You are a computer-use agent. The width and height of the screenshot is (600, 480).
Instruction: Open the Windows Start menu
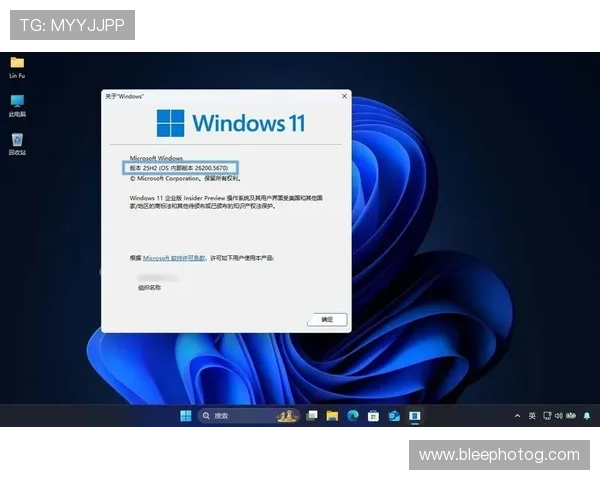[x=186, y=415]
